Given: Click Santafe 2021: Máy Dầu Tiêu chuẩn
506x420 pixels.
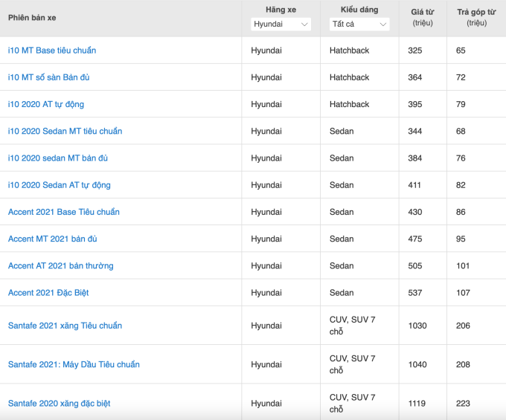Looking at the screenshot, I should tap(74, 364).
